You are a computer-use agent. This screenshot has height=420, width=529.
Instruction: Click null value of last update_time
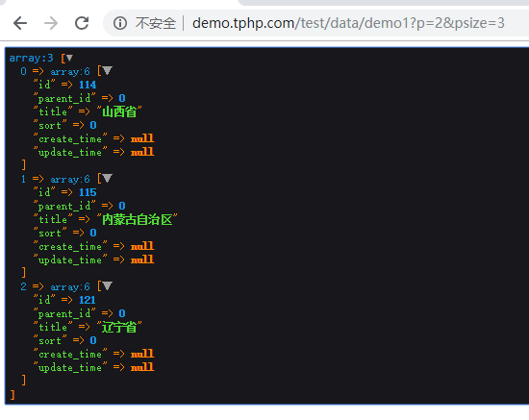[142, 367]
